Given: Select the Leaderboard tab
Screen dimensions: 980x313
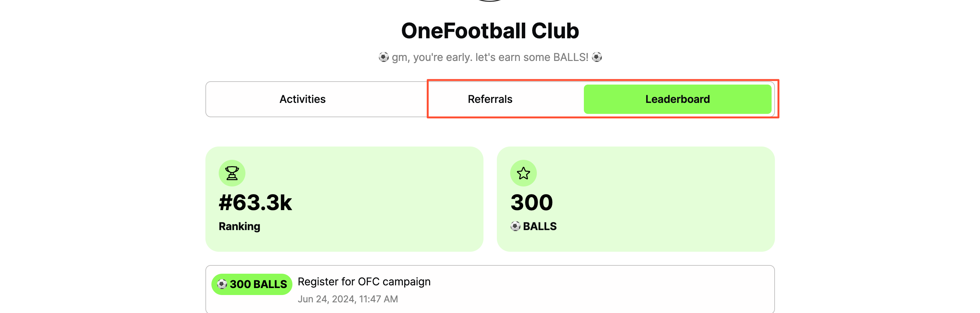Looking at the screenshot, I should 677,99.
